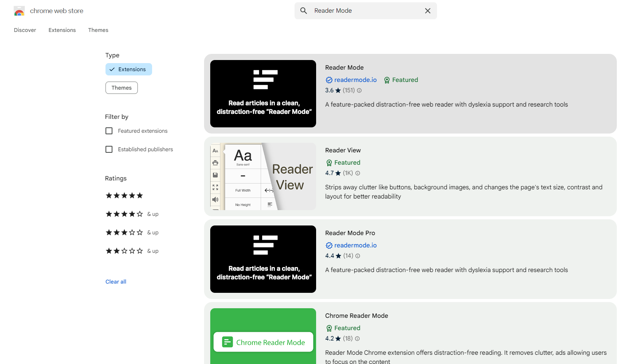Click the search magnifier icon
This screenshot has height=364, width=638.
point(304,11)
